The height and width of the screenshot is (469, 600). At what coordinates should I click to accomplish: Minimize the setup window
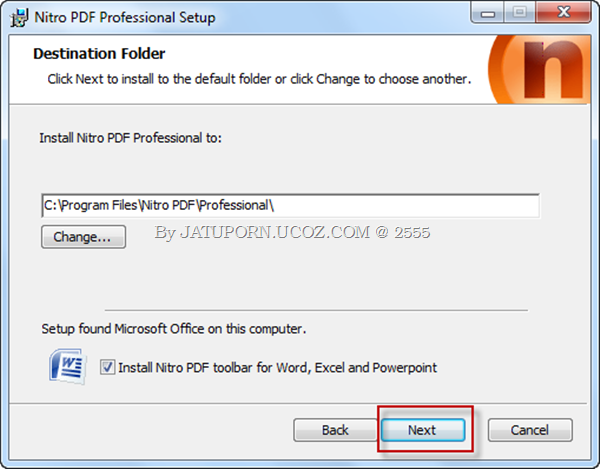tap(488, 13)
